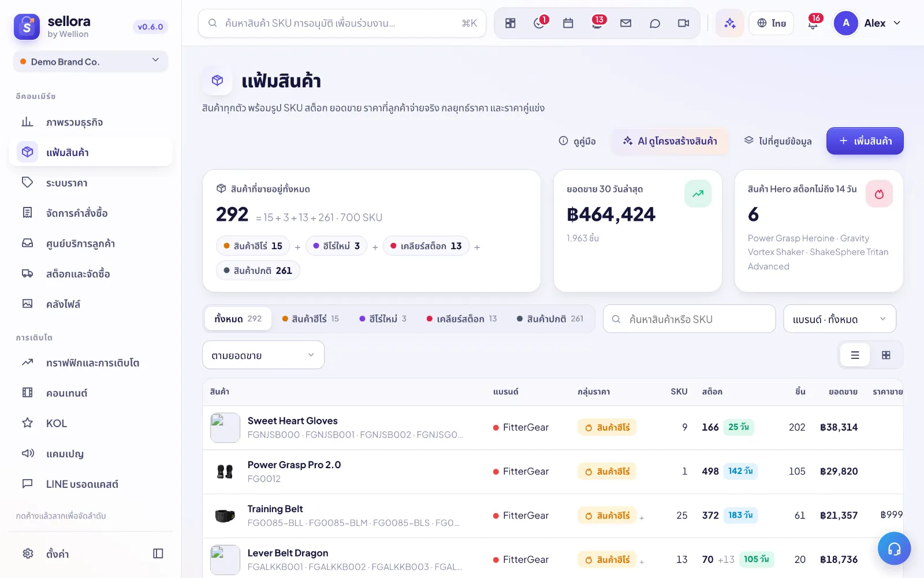Select the เคลียร์สต๊อก 13 tab
This screenshot has height=578, width=924.
pos(461,318)
